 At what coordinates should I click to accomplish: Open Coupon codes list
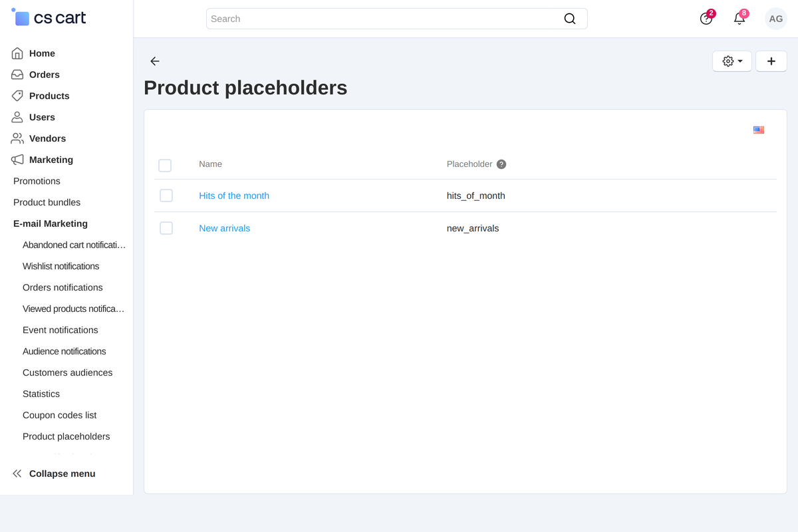(59, 415)
